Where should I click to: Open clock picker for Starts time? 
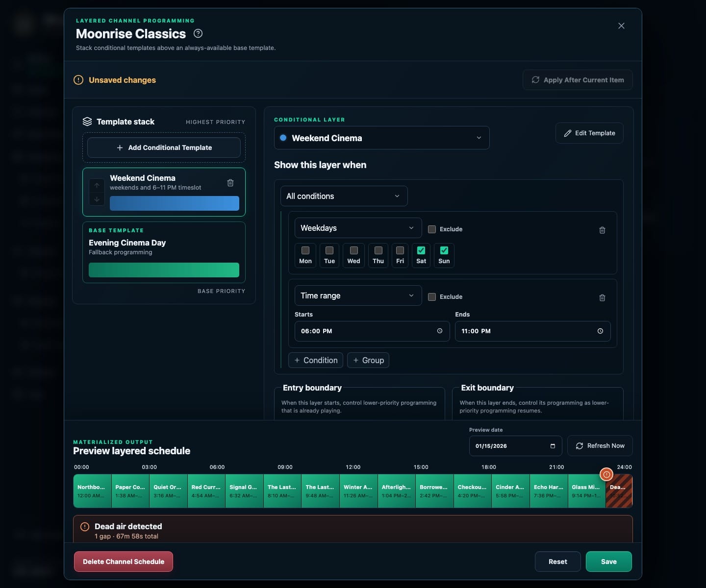(440, 331)
